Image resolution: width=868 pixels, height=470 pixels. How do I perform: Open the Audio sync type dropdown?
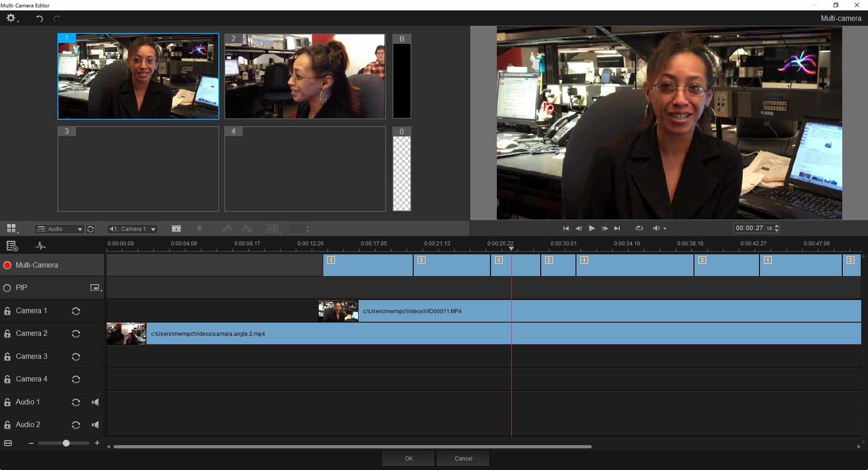59,229
